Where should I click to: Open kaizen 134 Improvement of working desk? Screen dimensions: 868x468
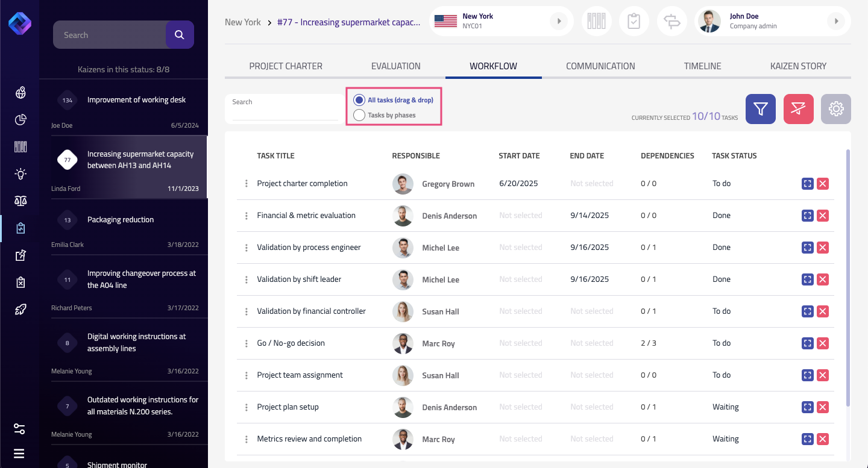pyautogui.click(x=124, y=106)
